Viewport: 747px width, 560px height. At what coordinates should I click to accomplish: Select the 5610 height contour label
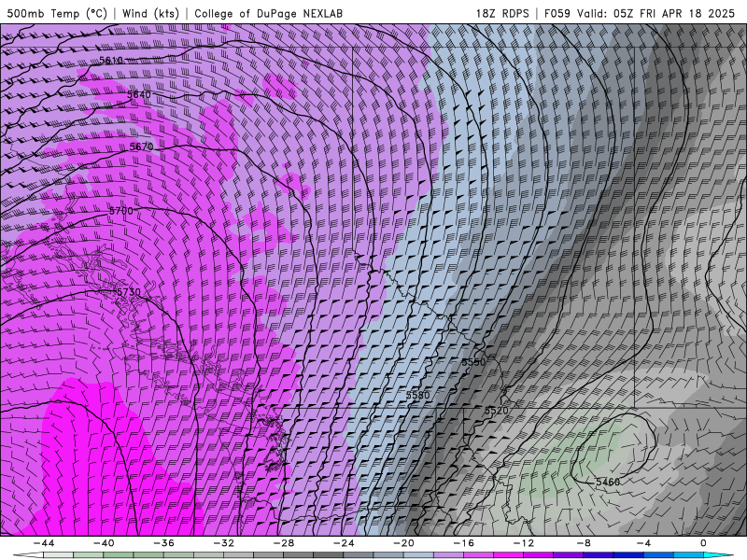pos(111,61)
